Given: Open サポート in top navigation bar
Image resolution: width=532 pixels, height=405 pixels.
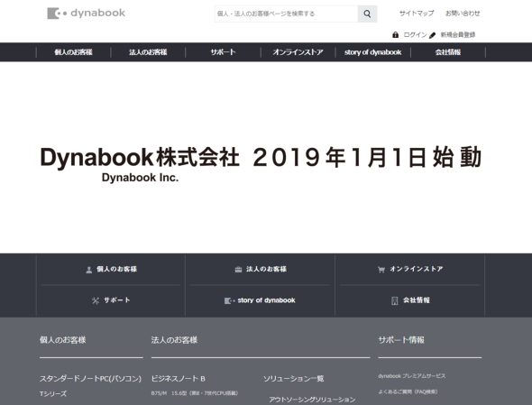Looking at the screenshot, I should 223,52.
